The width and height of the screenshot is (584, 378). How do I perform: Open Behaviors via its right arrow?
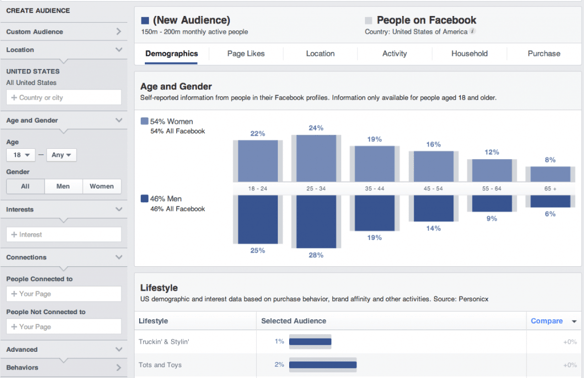pyautogui.click(x=118, y=368)
